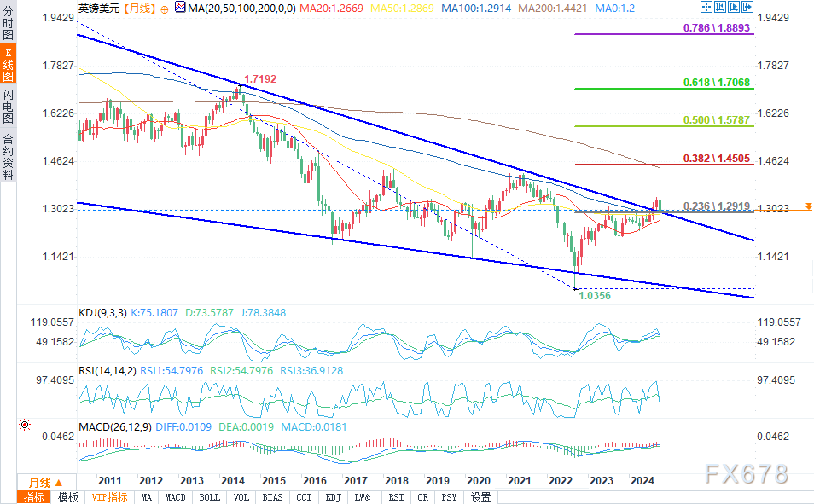814x504 pixels.
Task: Click the DEA:0.0019 value
Action: coord(246,426)
